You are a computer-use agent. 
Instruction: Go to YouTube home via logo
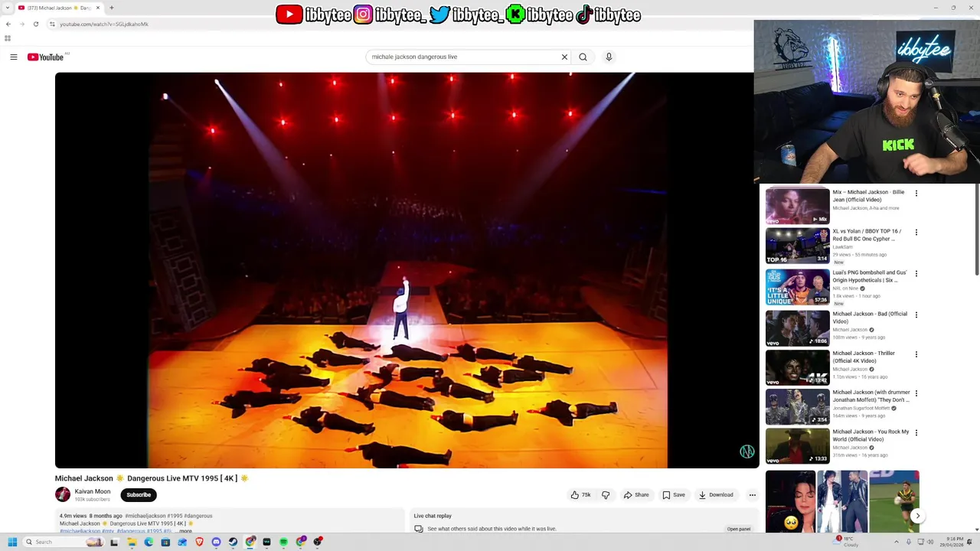[x=46, y=57]
